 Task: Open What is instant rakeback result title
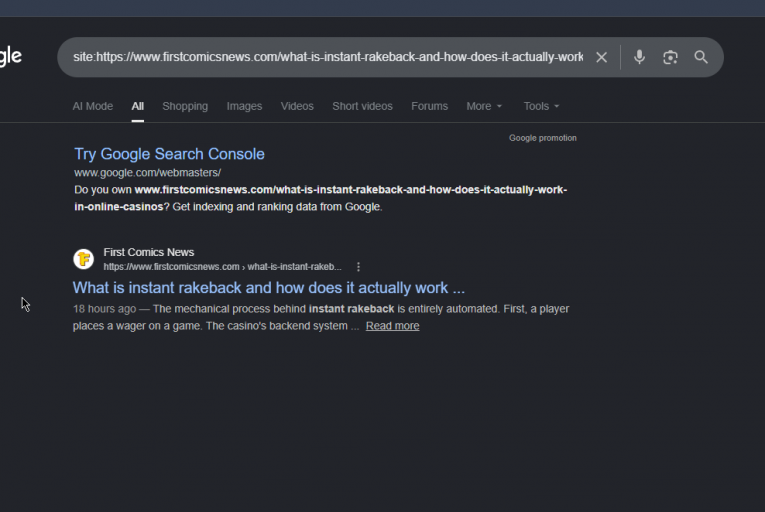[x=269, y=288]
